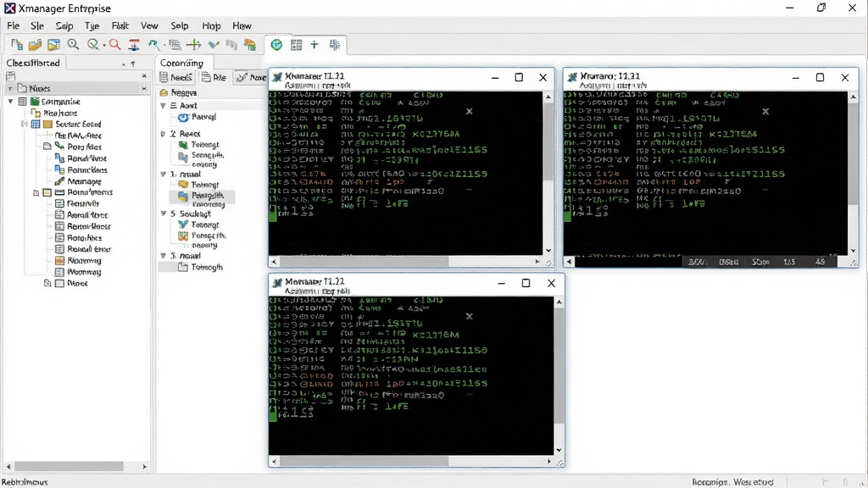The height and width of the screenshot is (488, 868).
Task: Click the pin icon on the left panel header
Action: (x=133, y=64)
